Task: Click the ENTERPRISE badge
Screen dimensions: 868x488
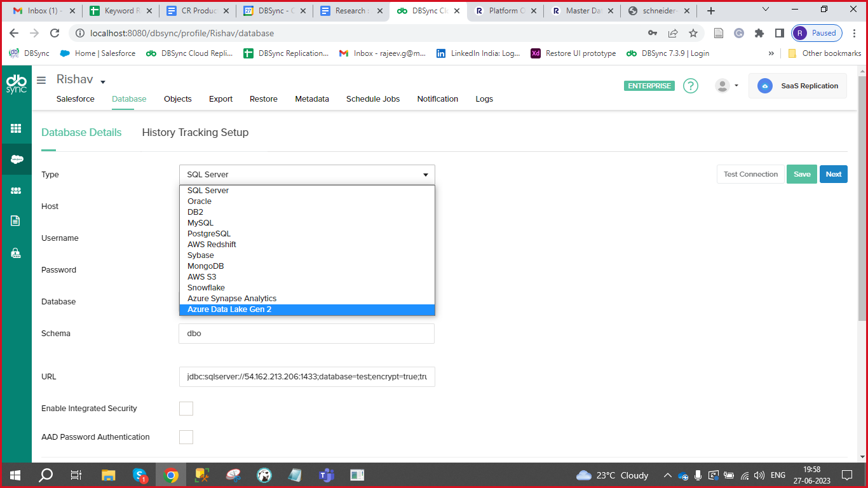Action: (x=649, y=86)
